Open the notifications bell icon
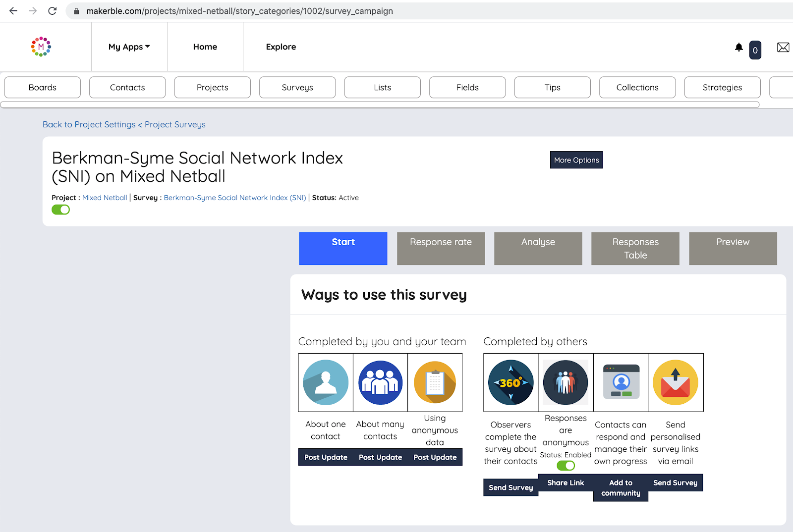 coord(738,47)
